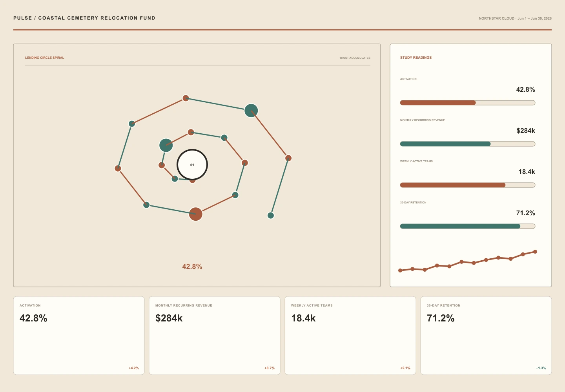This screenshot has width=565, height=392.
Task: Click 30-Day Retention label on its KPI card
Action: [444, 305]
